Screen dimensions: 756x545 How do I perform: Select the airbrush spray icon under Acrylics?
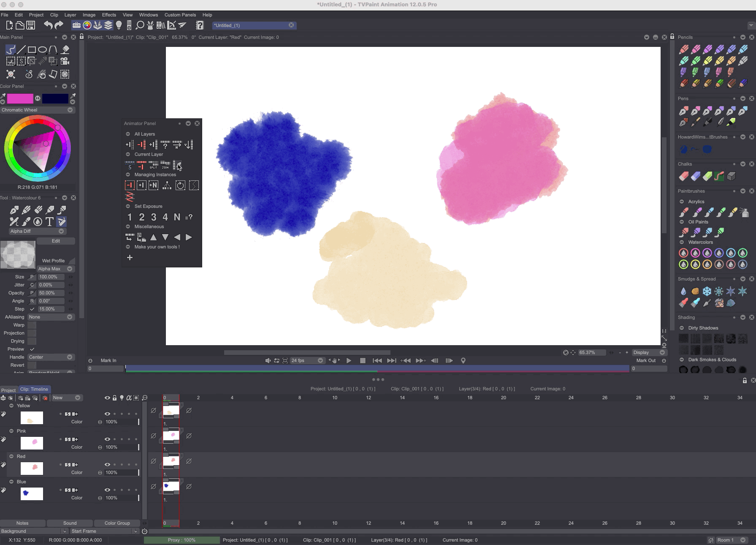click(745, 212)
